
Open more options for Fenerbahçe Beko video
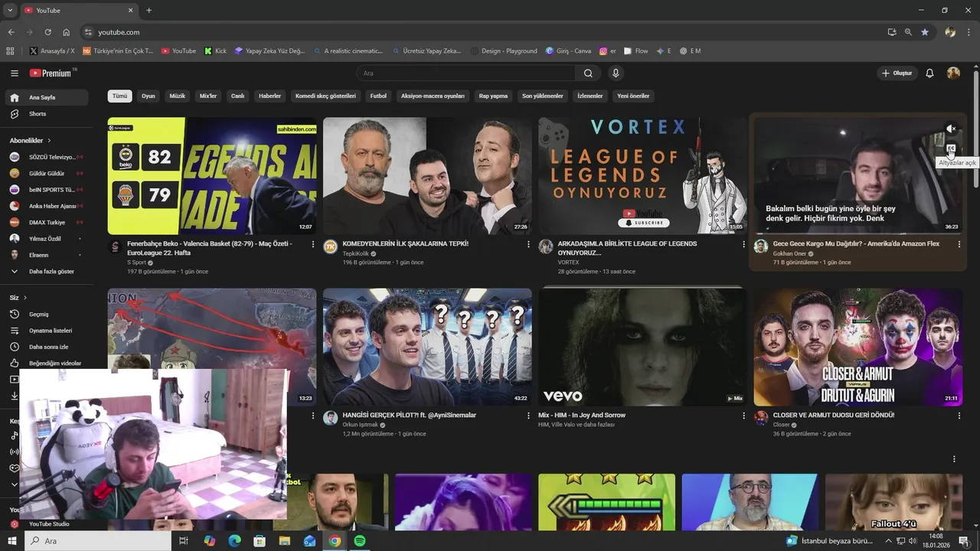(312, 244)
